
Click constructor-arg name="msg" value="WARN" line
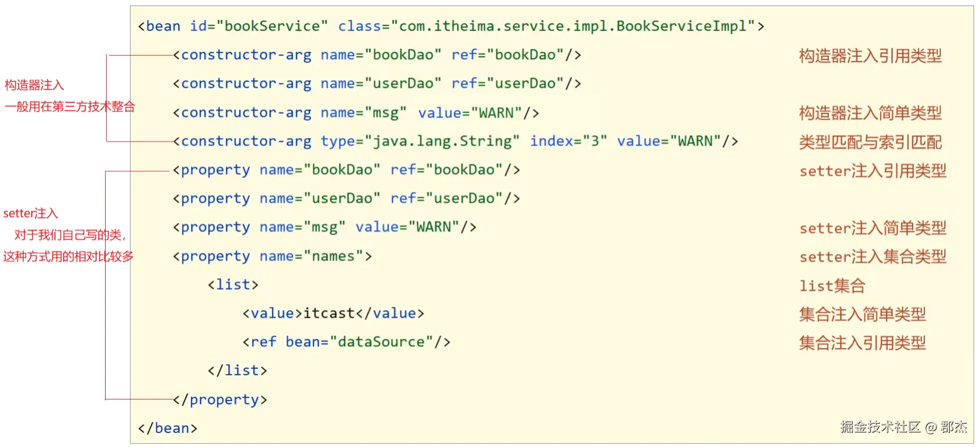click(355, 112)
